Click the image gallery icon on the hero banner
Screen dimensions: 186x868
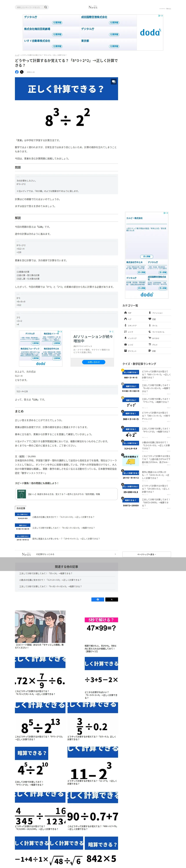click(114, 82)
